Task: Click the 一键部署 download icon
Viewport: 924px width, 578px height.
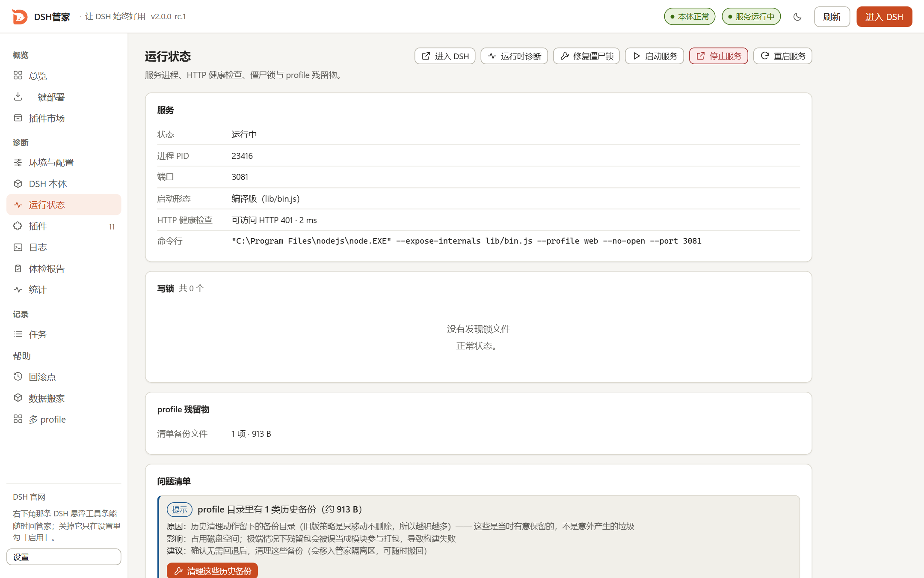Action: [x=18, y=97]
